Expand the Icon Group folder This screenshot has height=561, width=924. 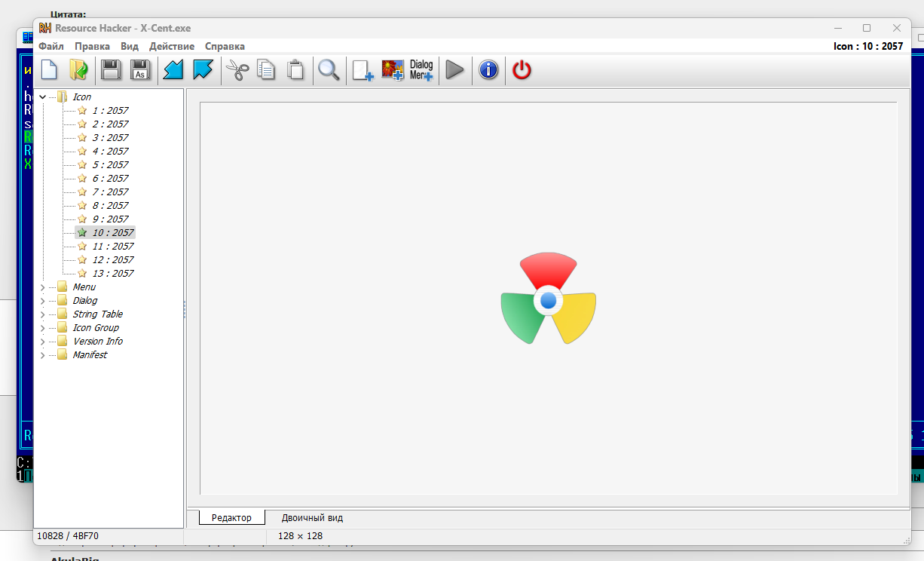pyautogui.click(x=42, y=327)
